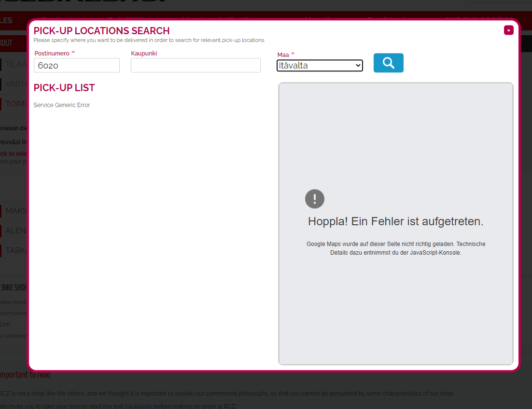Click the Kaupunki field label
This screenshot has width=532, height=409.
click(144, 53)
